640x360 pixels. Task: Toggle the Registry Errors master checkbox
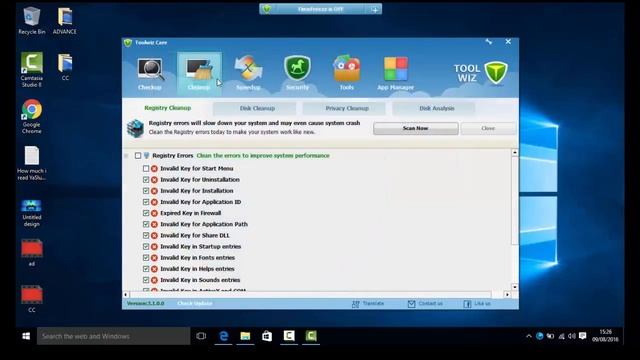[138, 156]
